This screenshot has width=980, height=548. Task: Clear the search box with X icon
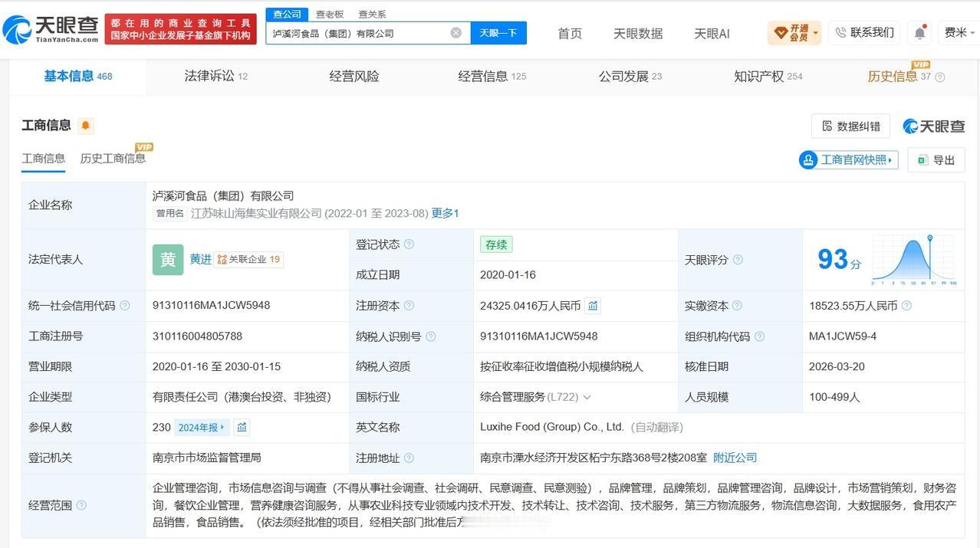[455, 33]
